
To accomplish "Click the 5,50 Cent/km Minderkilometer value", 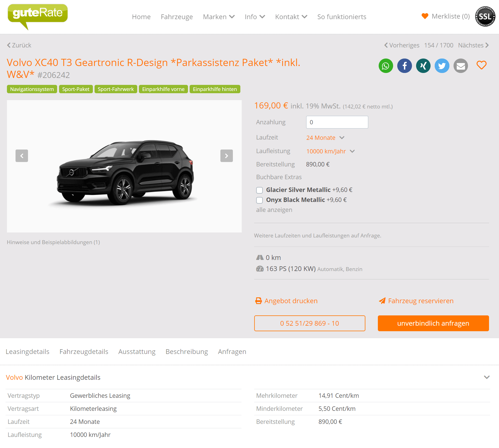I will 337,409.
